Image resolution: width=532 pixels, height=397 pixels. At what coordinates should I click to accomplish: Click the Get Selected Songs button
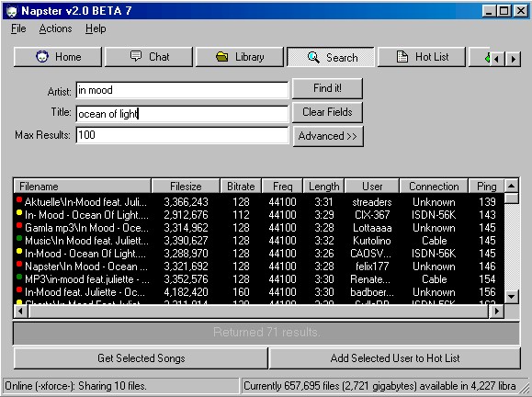[x=141, y=358]
